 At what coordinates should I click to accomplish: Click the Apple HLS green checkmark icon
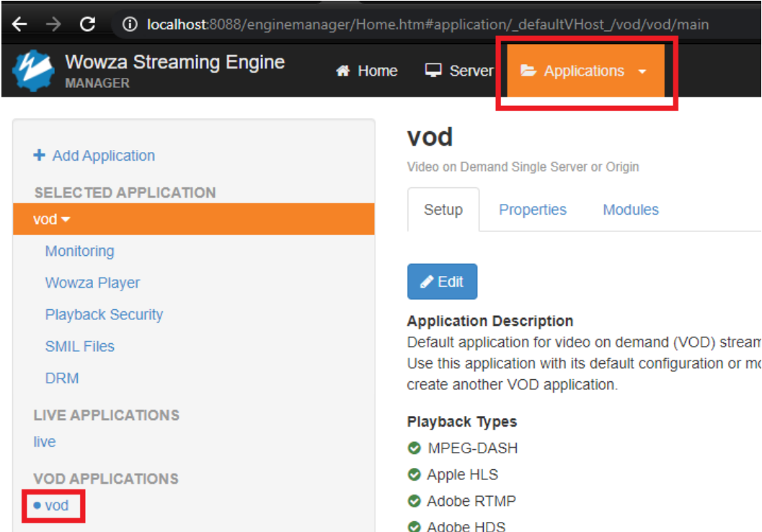[x=414, y=475]
